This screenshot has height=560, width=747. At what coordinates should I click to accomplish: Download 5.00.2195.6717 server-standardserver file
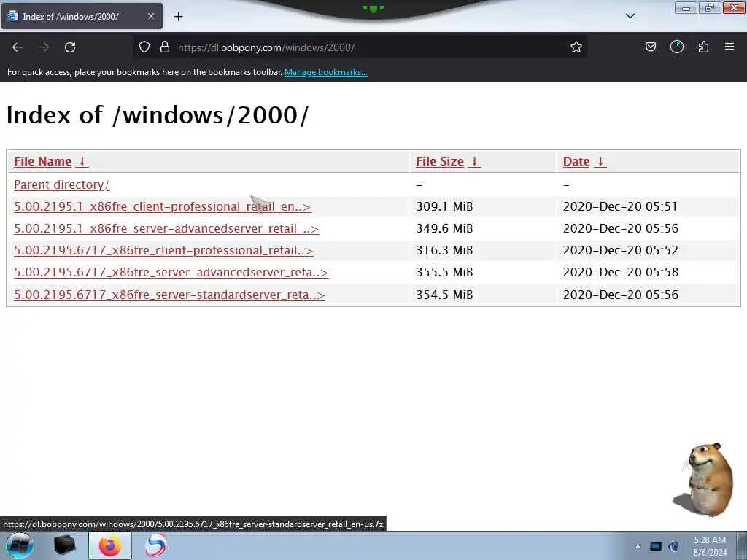pyautogui.click(x=169, y=295)
